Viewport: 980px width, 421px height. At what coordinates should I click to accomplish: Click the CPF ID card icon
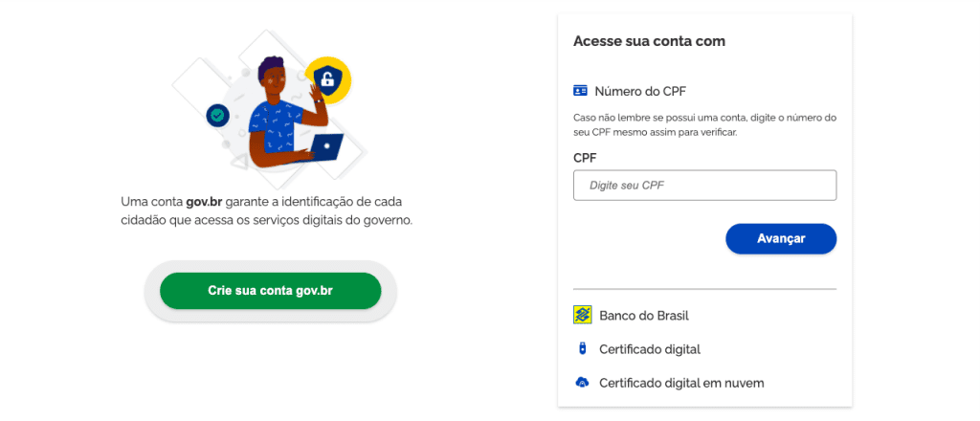coord(580,91)
